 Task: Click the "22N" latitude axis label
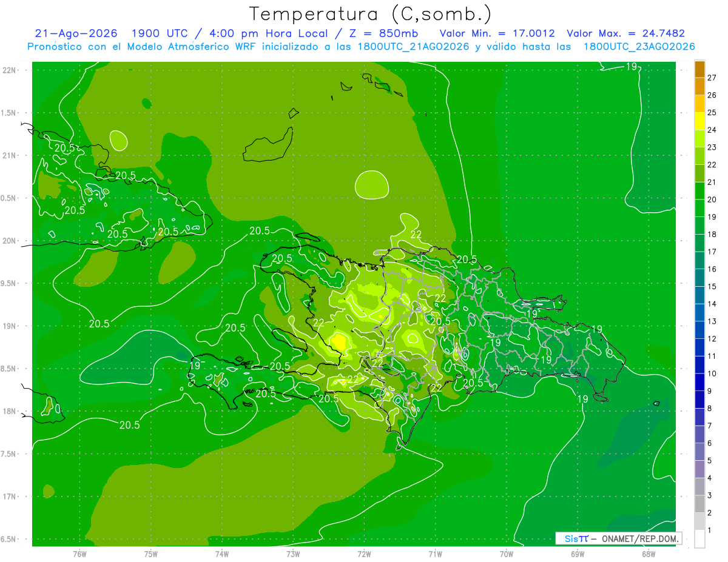pos(10,70)
